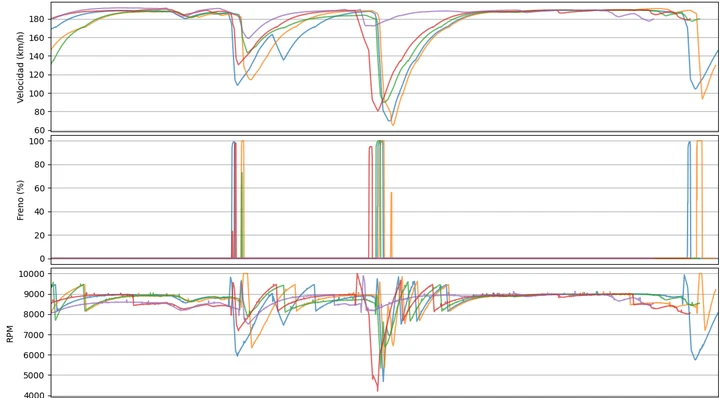This screenshot has height=398, width=720.
Task: Select the 100 tick on Velocidad axis
Action: point(38,93)
